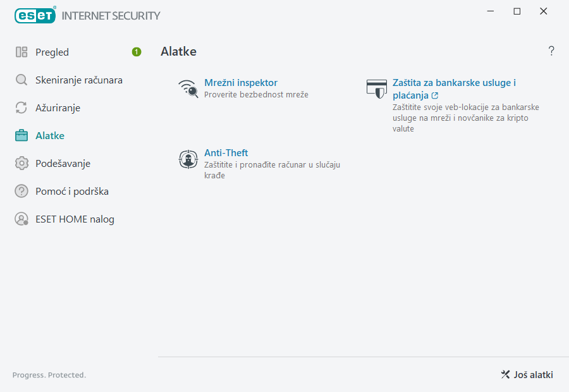Open Alatke via the toolbox icon
Viewport: 569px width, 392px height.
[22, 135]
